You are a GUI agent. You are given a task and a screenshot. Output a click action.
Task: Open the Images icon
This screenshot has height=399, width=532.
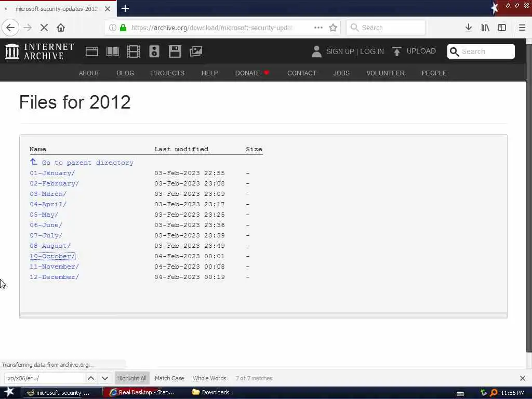tap(196, 51)
